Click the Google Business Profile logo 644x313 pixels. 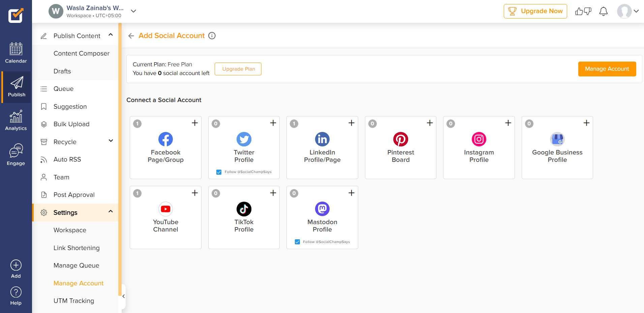(x=557, y=139)
